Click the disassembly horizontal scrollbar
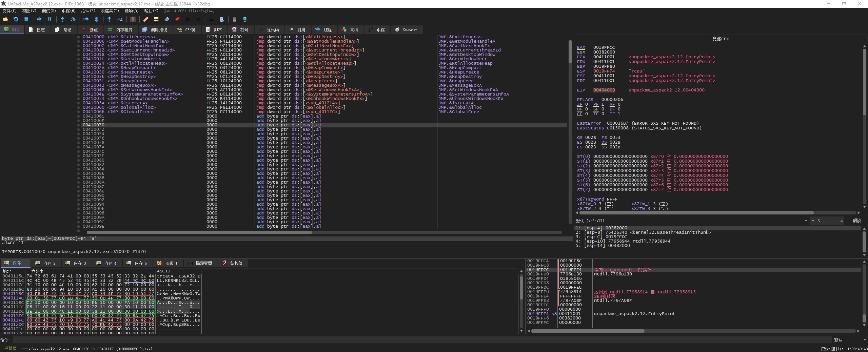The image size is (868, 352). tap(199, 232)
